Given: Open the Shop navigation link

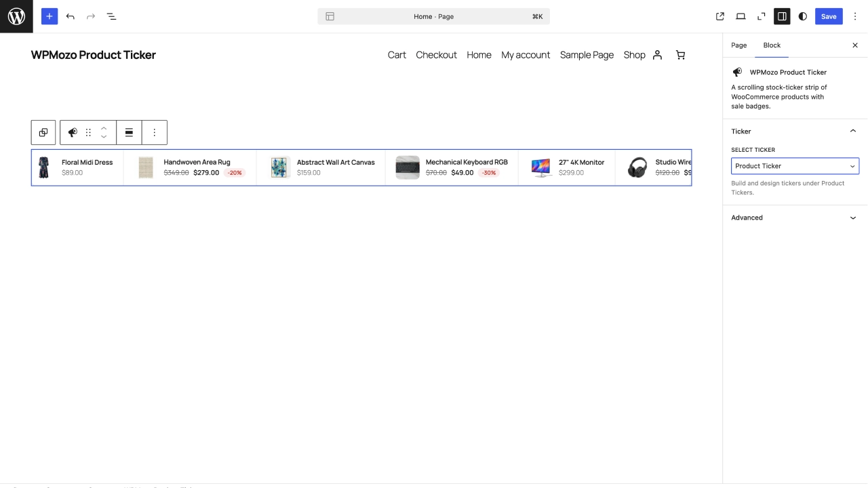Looking at the screenshot, I should click(634, 55).
